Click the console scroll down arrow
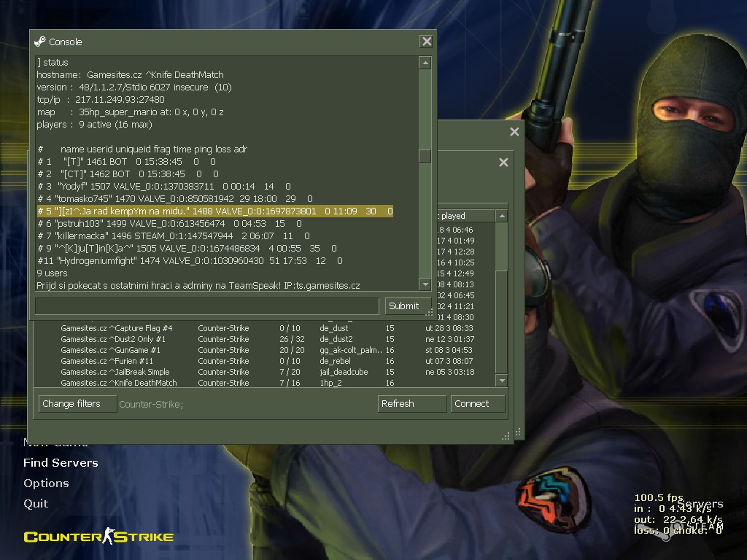Screen dimensions: 747x560 (425, 284)
